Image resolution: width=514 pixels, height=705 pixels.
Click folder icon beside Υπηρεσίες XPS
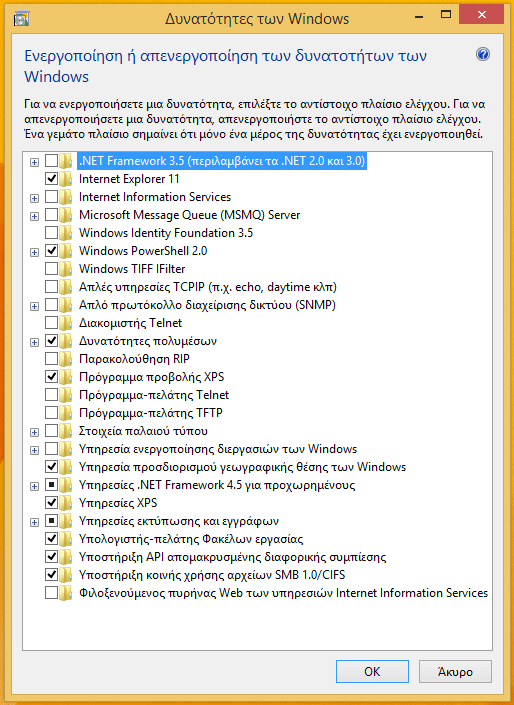66,503
